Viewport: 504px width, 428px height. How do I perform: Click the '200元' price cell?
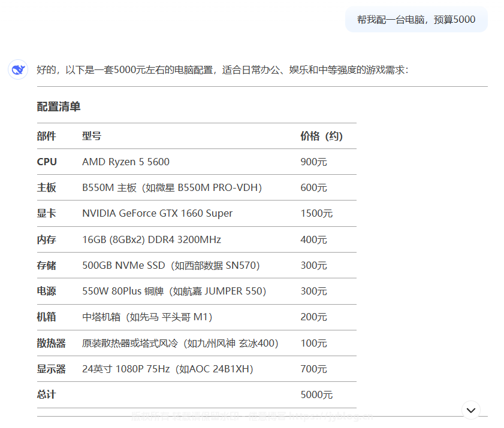(313, 317)
